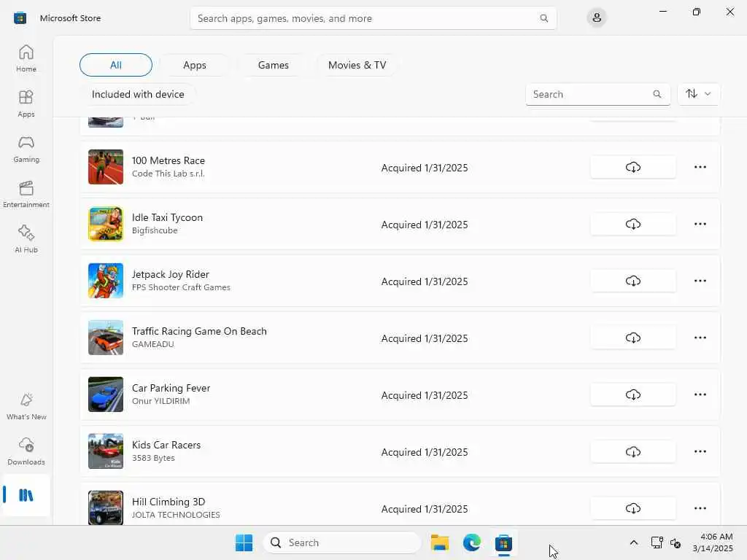
Task: Open Traffic Racing Game On Beach title
Action: coord(199,331)
